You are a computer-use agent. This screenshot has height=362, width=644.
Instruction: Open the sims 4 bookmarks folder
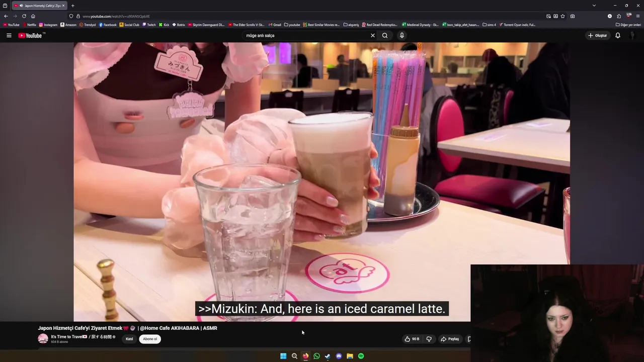[489, 25]
